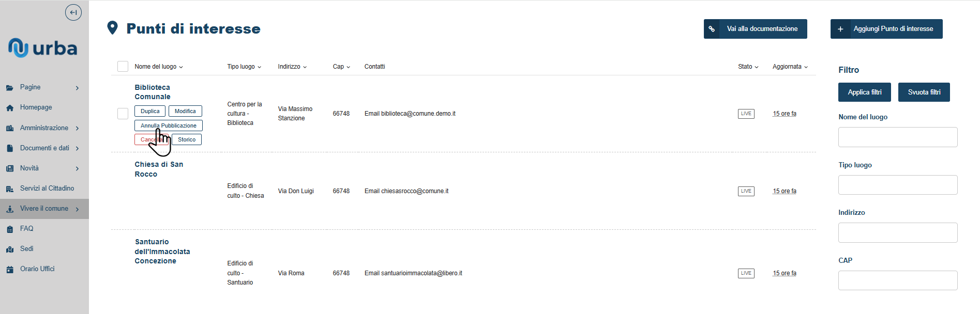Image resolution: width=980 pixels, height=314 pixels.
Task: Click the urba logo
Action: 42,48
